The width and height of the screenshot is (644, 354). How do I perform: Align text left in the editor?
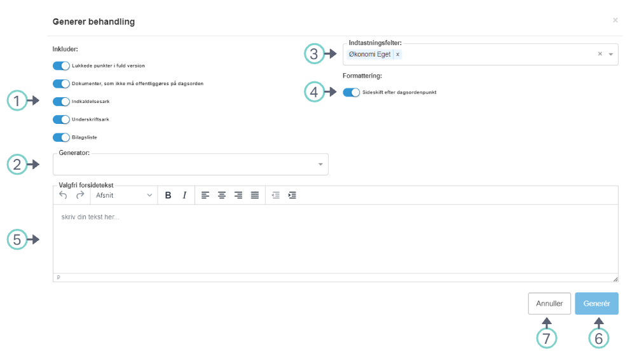205,195
